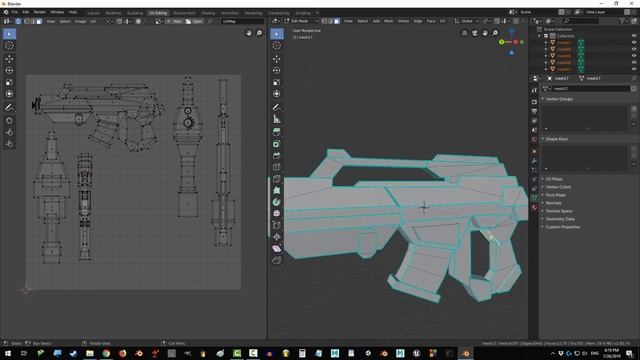640x360 pixels.
Task: Enable vertex select mode in 3D viewport
Action: coord(324,21)
